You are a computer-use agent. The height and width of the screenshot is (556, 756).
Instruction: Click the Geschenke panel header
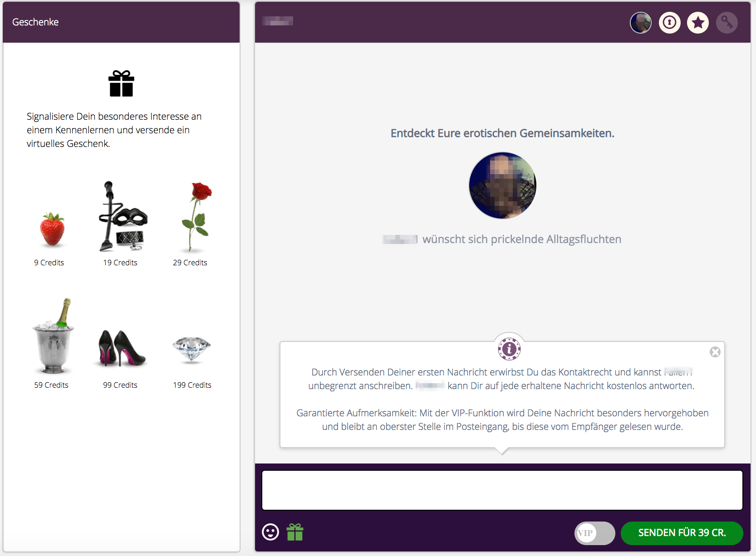[x=121, y=22]
